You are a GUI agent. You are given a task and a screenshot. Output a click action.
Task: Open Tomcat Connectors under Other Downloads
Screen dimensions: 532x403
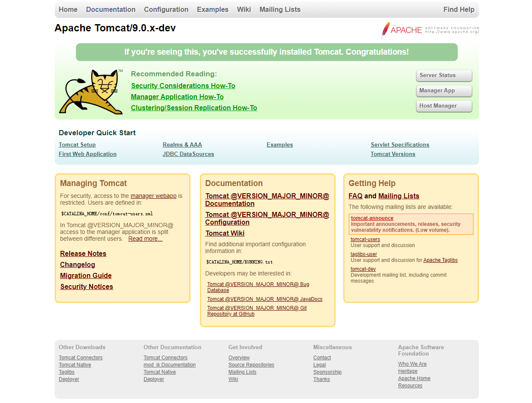[81, 358]
